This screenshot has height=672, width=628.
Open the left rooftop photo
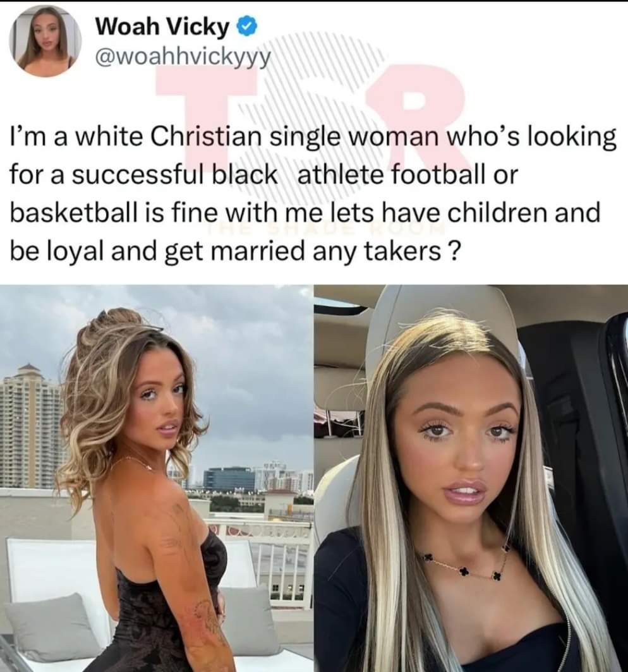(156, 478)
